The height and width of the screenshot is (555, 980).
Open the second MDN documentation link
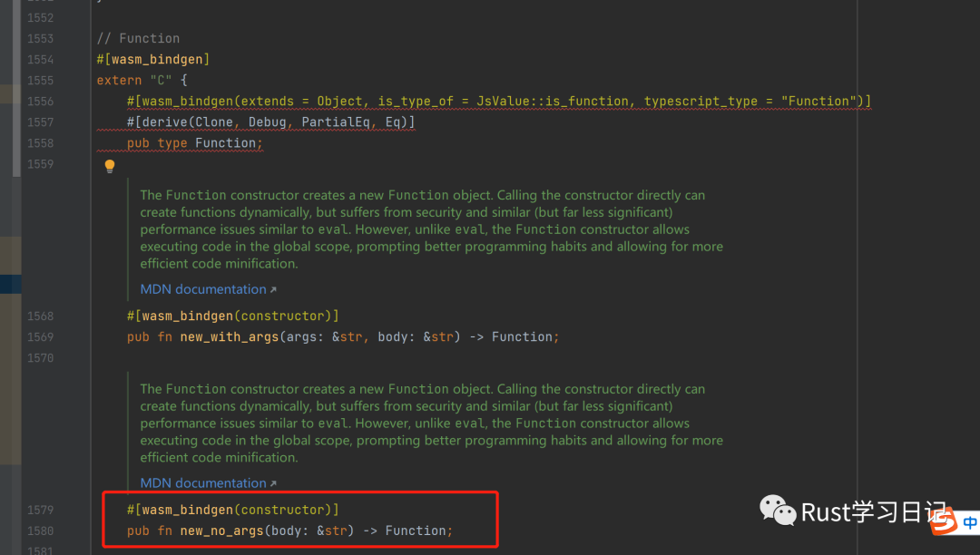pos(202,483)
